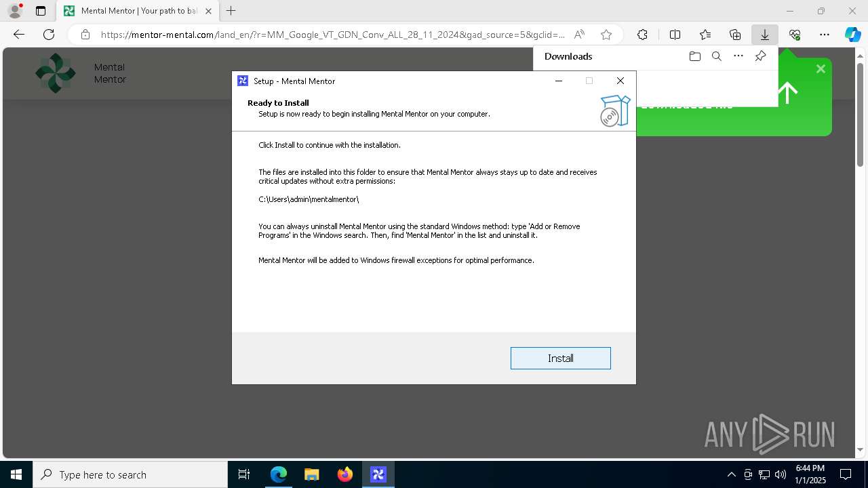
Task: Launch Firefox from the taskbar
Action: pos(345,474)
